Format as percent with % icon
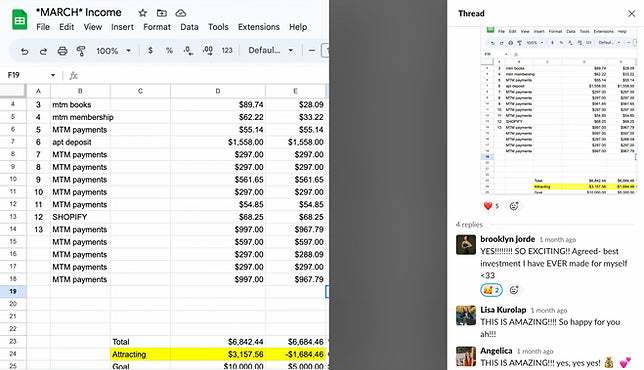 coord(169,51)
